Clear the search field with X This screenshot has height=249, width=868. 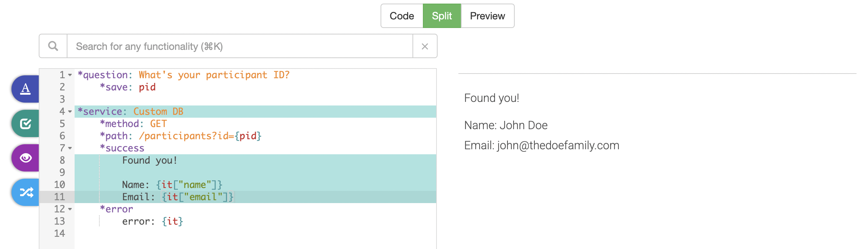tap(425, 46)
